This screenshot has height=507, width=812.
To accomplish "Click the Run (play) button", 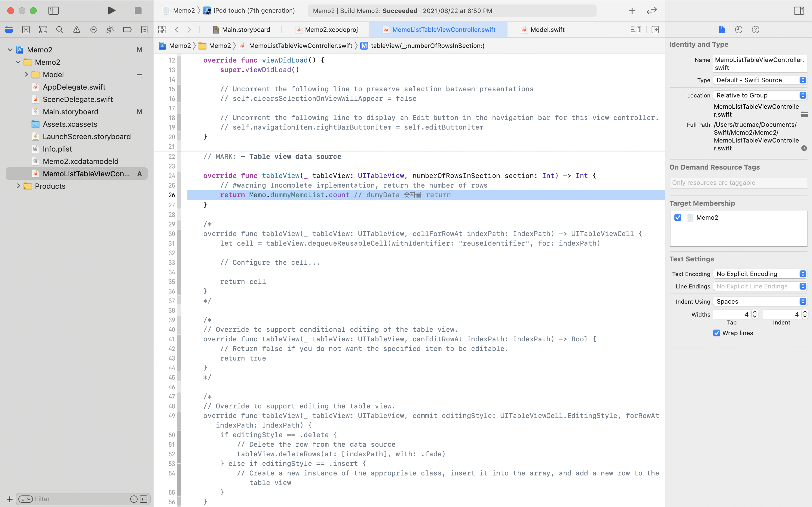I will [112, 10].
